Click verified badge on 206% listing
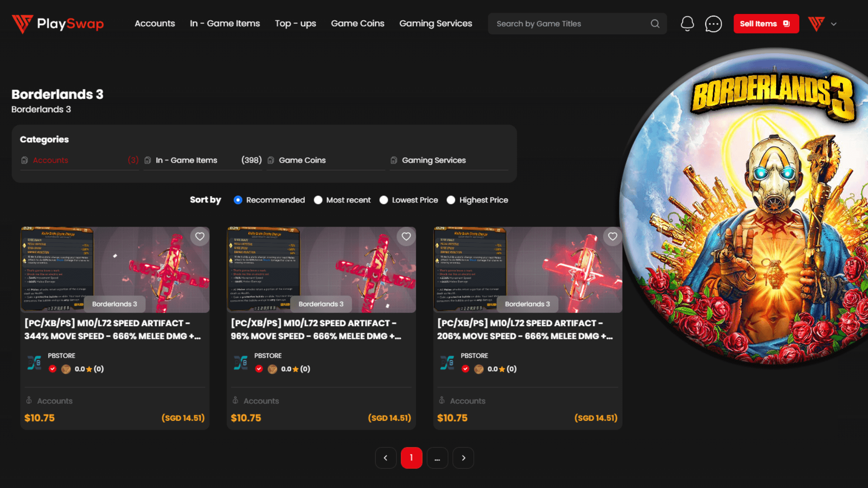This screenshot has height=488, width=868. tap(466, 369)
